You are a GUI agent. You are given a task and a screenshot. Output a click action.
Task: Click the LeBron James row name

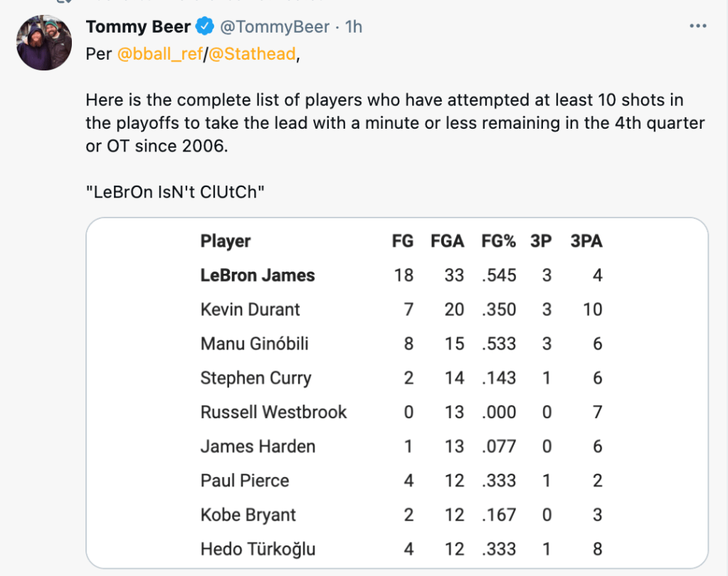[x=258, y=275]
